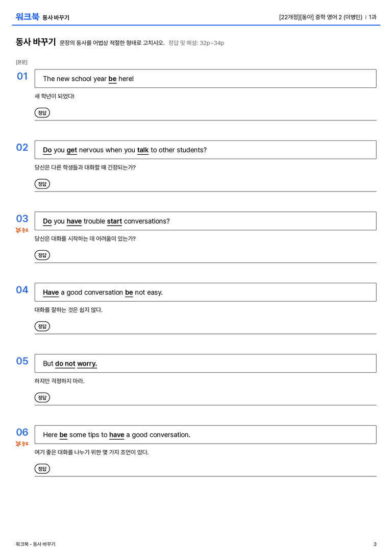Click the 정답 badge under question 03
The height and width of the screenshot is (555, 392).
(42, 255)
